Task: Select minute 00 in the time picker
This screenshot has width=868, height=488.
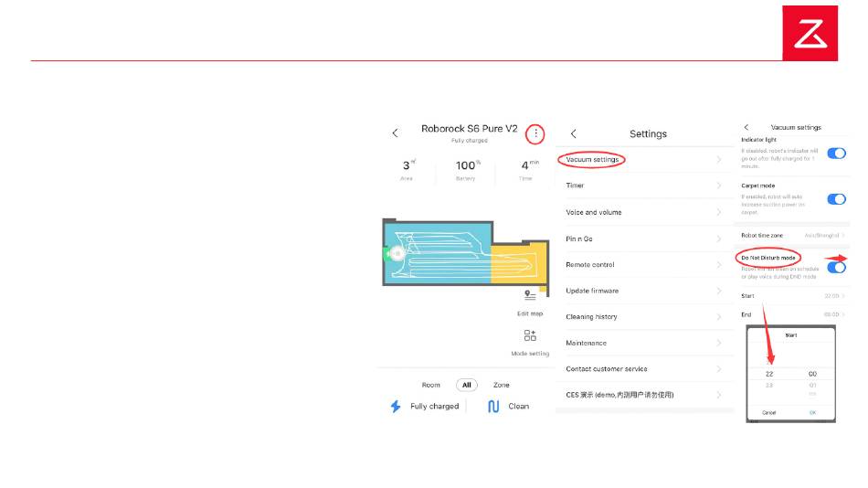Action: (812, 375)
